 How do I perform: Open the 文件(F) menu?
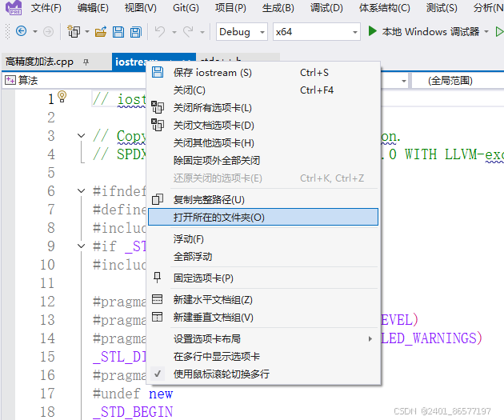click(x=46, y=8)
